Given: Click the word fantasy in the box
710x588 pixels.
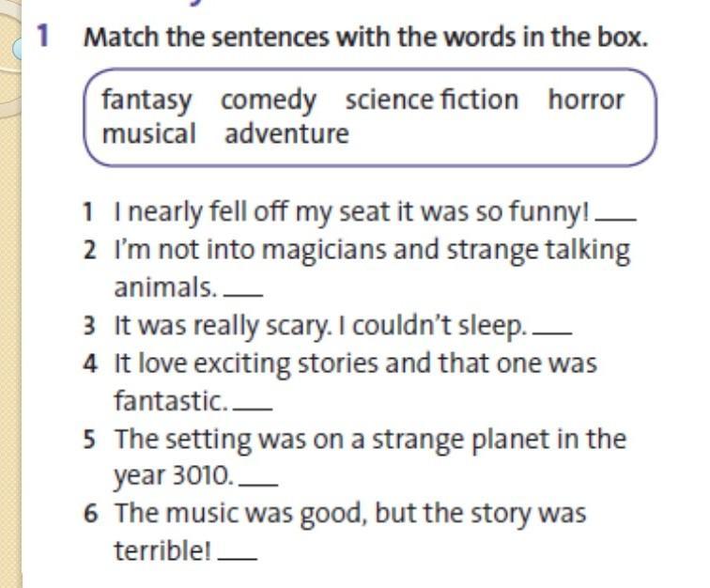Looking at the screenshot, I should pyautogui.click(x=147, y=101).
